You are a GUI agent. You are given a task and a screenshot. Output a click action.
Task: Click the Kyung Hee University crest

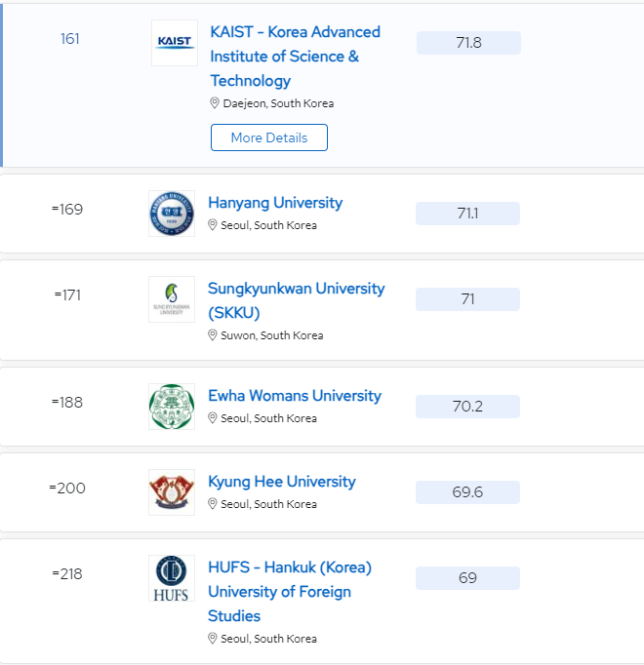click(x=172, y=492)
